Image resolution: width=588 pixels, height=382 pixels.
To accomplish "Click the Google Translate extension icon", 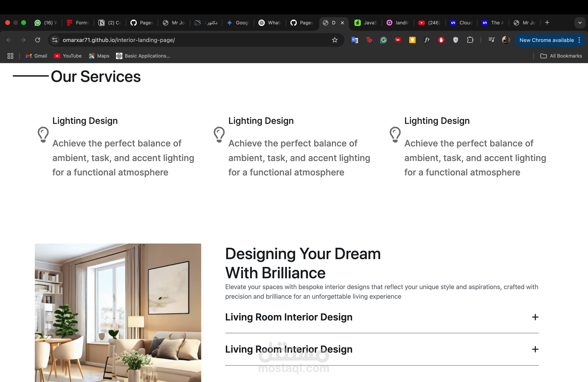I will (355, 40).
